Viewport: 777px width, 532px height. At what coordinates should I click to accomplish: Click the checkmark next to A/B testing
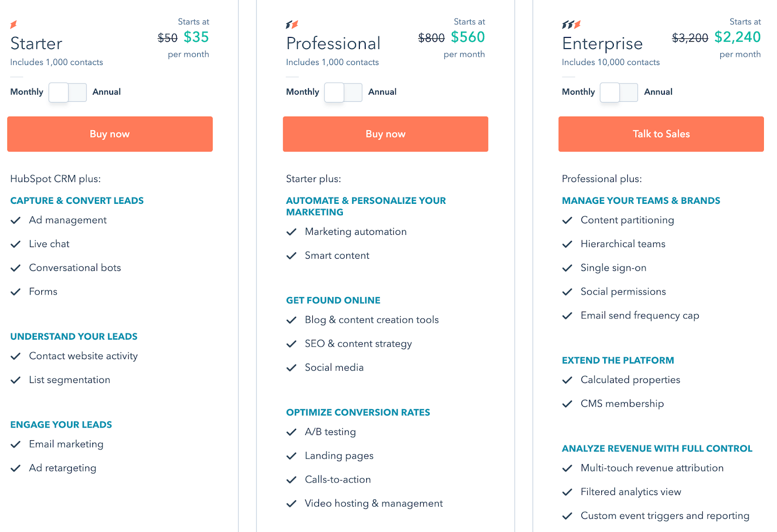coord(291,432)
